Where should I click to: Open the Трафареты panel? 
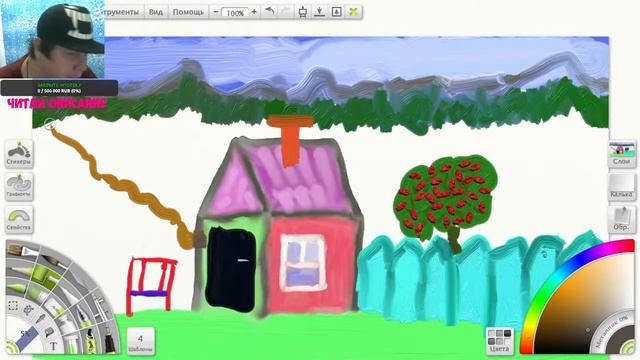[x=19, y=187]
